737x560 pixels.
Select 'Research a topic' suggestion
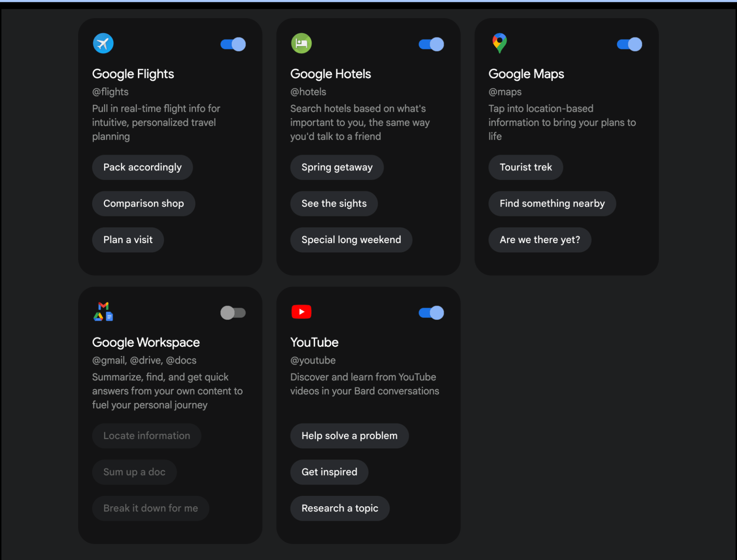point(340,508)
